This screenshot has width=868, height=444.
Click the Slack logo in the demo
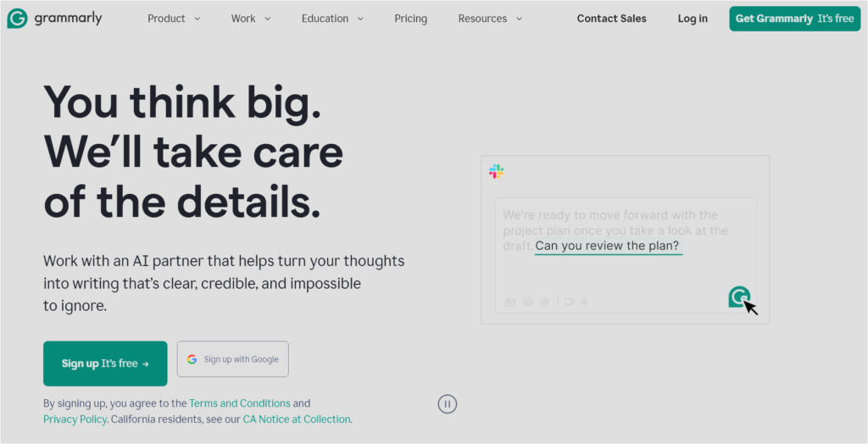tap(497, 172)
